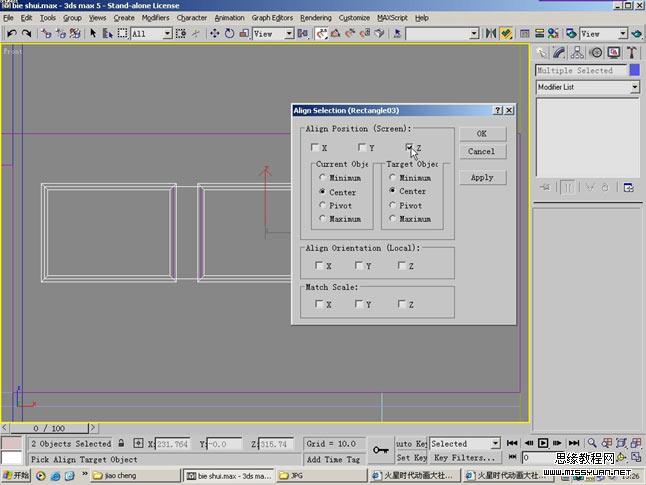Open the Motion command panel tab
646x485 pixels.
tap(596, 52)
